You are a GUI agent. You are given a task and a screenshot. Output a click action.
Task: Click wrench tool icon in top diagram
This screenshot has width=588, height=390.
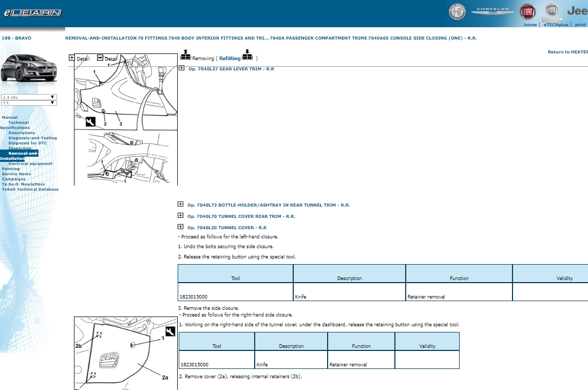pyautogui.click(x=90, y=122)
